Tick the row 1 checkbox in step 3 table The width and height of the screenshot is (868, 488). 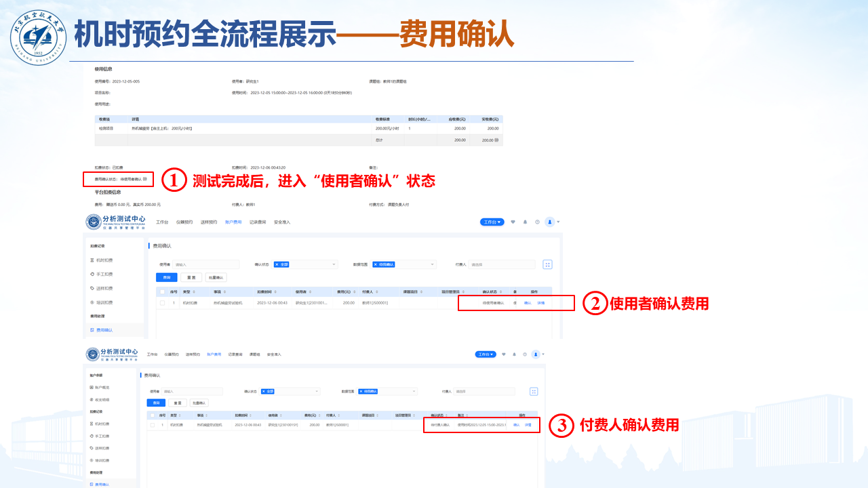tap(152, 425)
